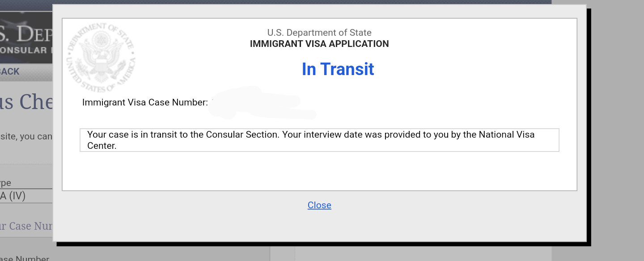Click the Case Number section label behind dialog
Screen dimensions: 644x261
point(26,226)
